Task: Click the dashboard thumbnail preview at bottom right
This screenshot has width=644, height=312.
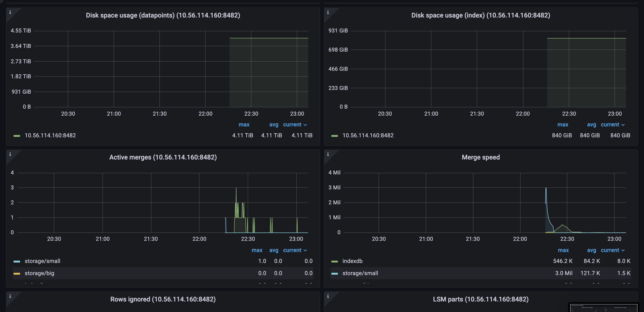Action: coord(604,308)
